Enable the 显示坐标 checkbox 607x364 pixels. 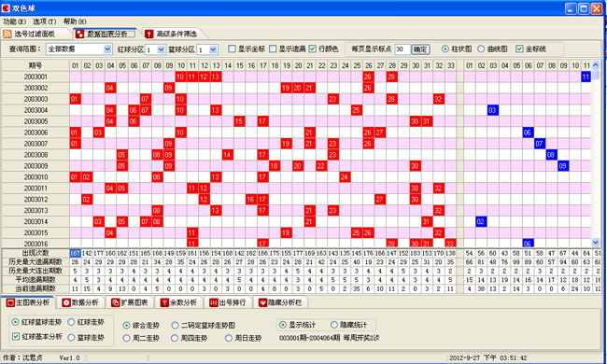(x=232, y=49)
